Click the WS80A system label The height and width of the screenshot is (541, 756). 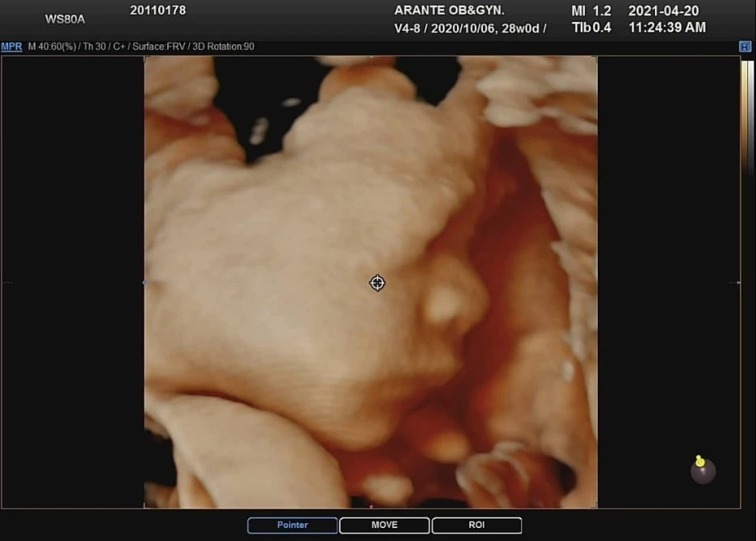coord(65,19)
